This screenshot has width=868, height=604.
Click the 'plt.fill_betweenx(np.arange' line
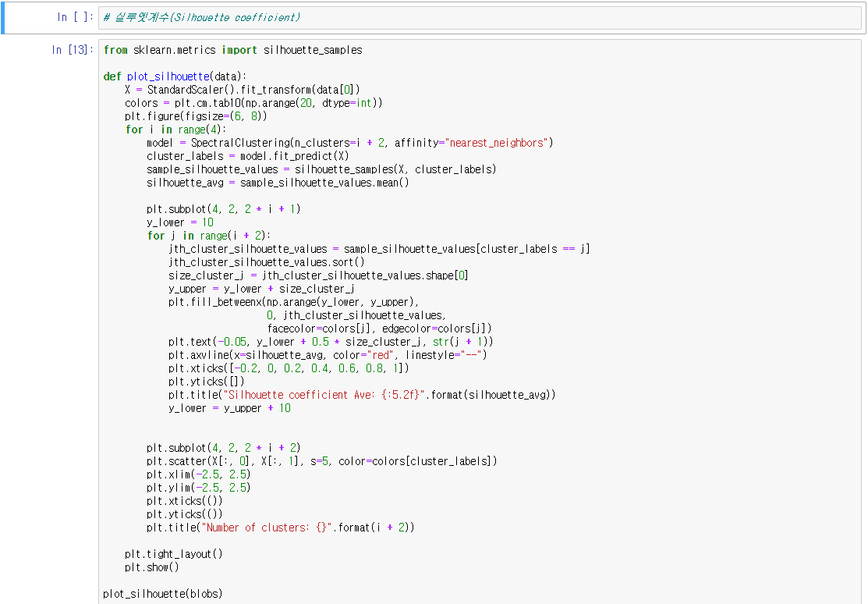(294, 303)
